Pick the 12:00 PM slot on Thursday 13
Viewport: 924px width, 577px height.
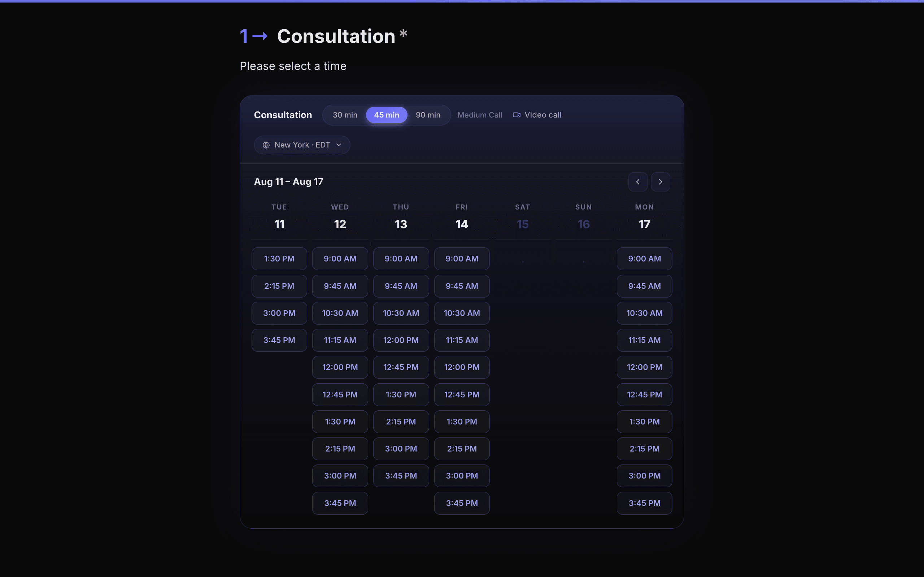[x=401, y=340]
